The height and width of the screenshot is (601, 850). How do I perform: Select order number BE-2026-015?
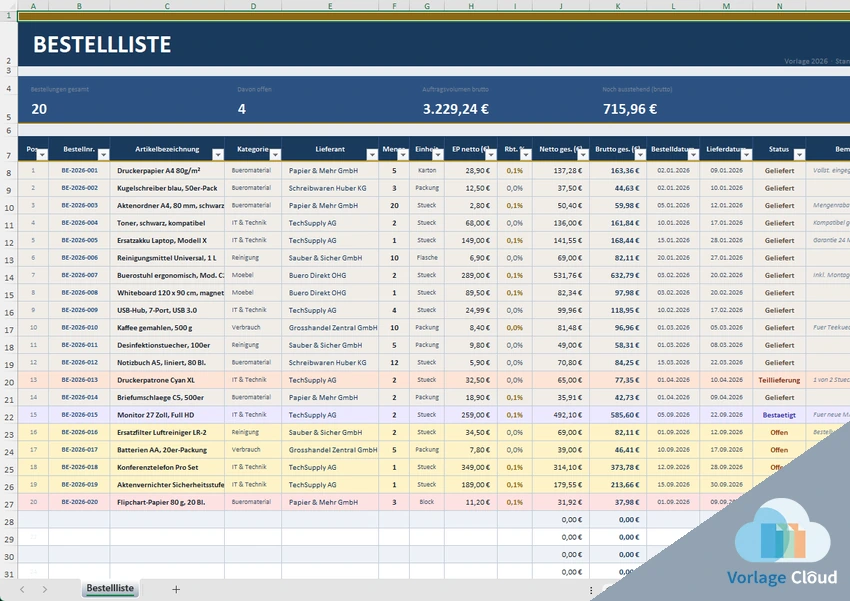click(80, 415)
